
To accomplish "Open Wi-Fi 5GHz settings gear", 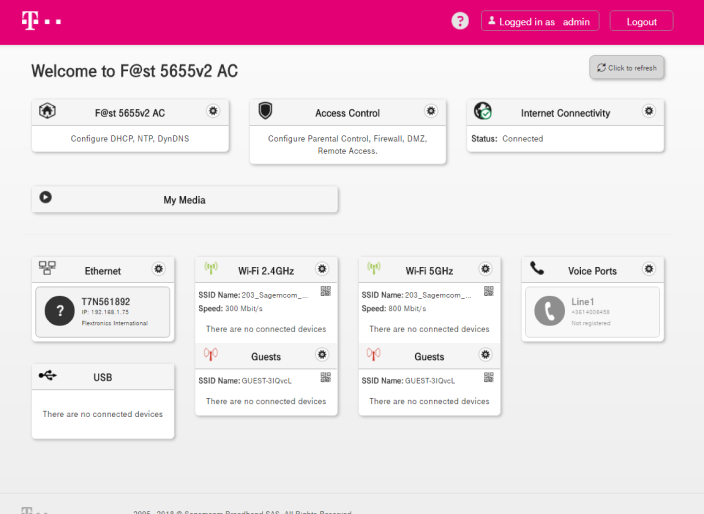I will [x=485, y=269].
